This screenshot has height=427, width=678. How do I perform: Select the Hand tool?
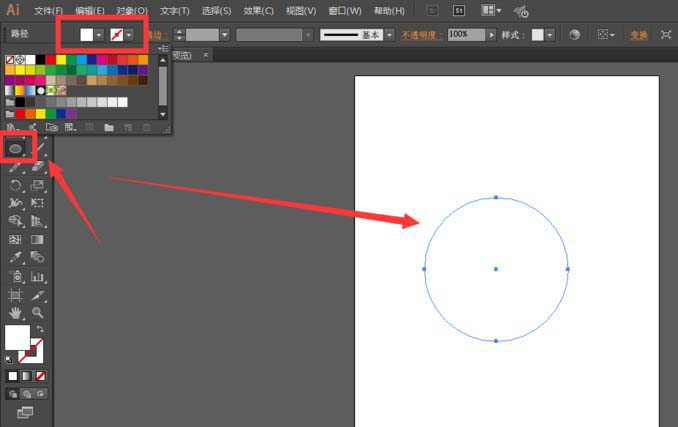(x=16, y=313)
